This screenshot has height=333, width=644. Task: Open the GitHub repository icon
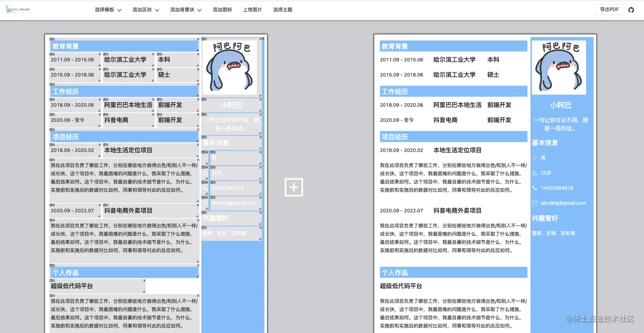point(631,10)
